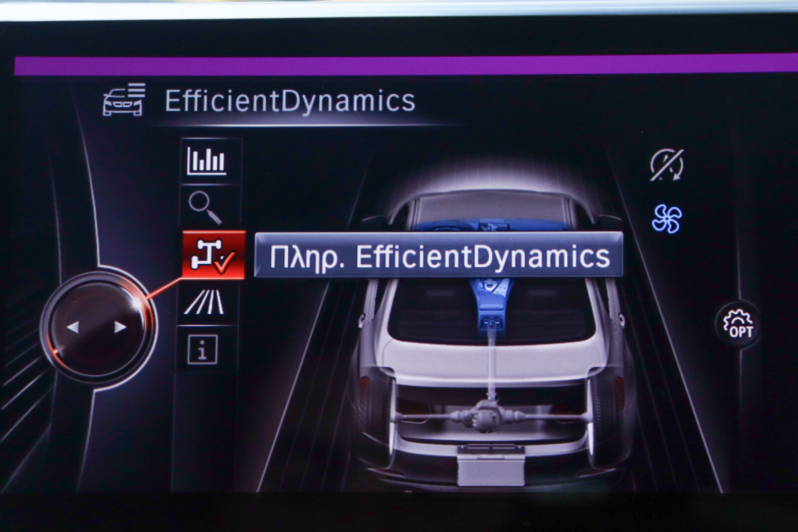Select the magnifying glass icon in sidebar
This screenshot has height=532, width=798.
point(205,207)
